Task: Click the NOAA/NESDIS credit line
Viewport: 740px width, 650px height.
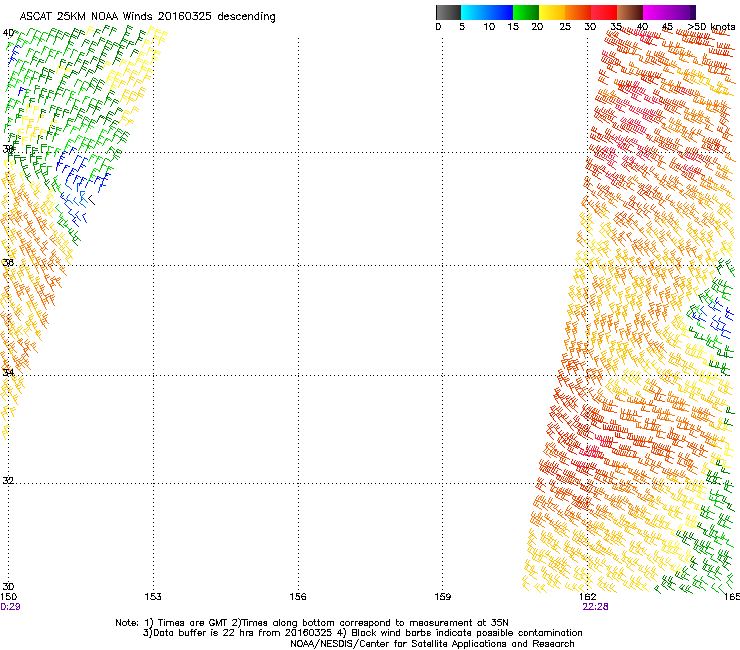Action: (x=432, y=644)
